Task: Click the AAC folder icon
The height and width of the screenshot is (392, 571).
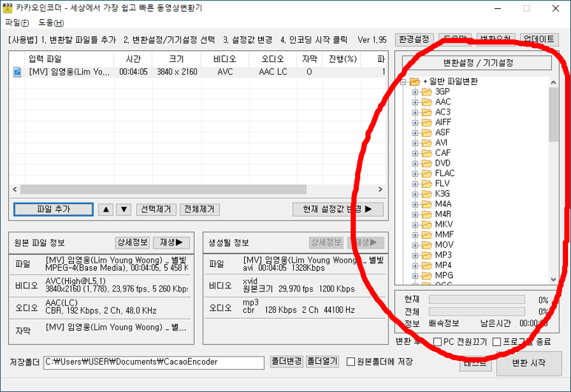Action: [427, 102]
